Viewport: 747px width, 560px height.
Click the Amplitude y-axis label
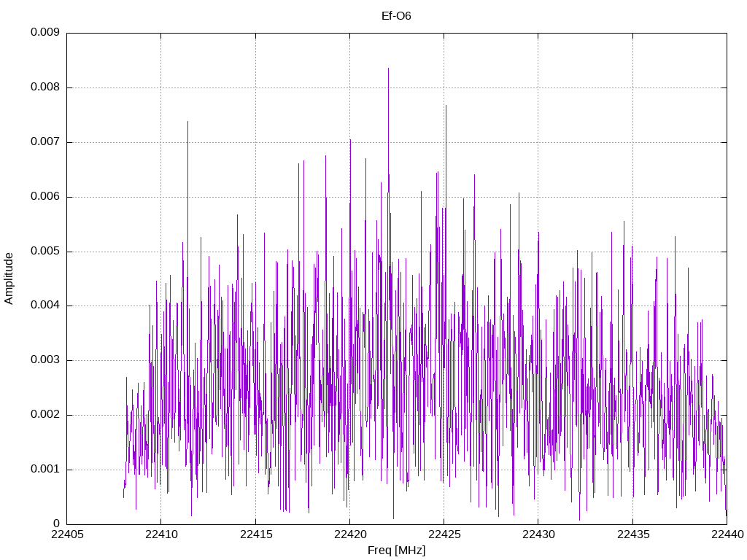coord(9,279)
